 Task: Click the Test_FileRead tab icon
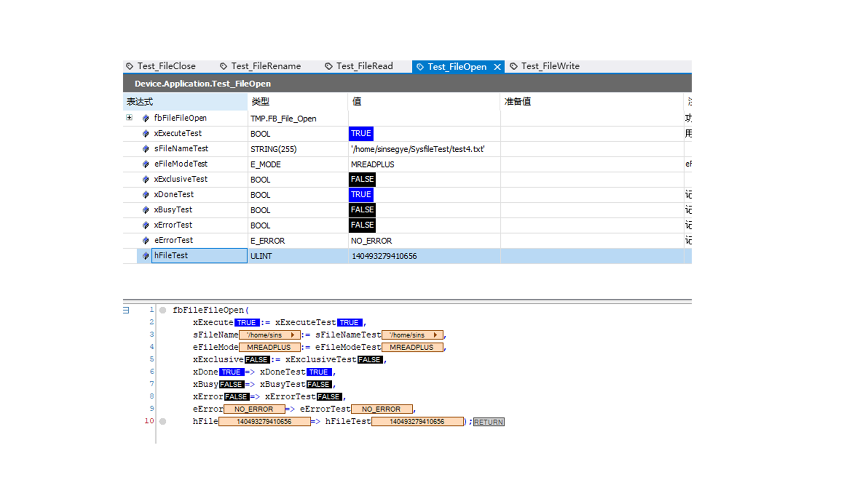click(329, 66)
